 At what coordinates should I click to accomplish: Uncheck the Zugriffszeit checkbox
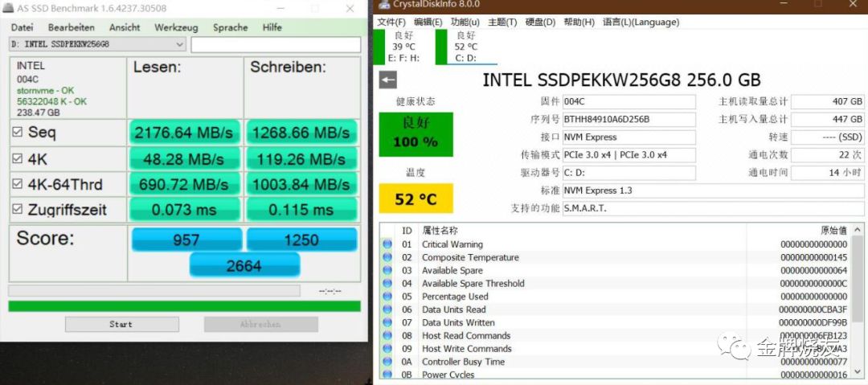tap(17, 210)
